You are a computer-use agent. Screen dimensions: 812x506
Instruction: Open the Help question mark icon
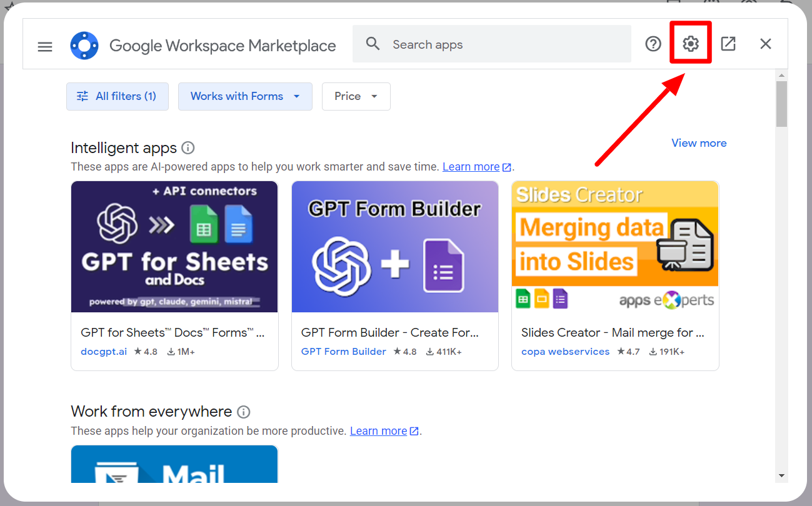pos(653,44)
